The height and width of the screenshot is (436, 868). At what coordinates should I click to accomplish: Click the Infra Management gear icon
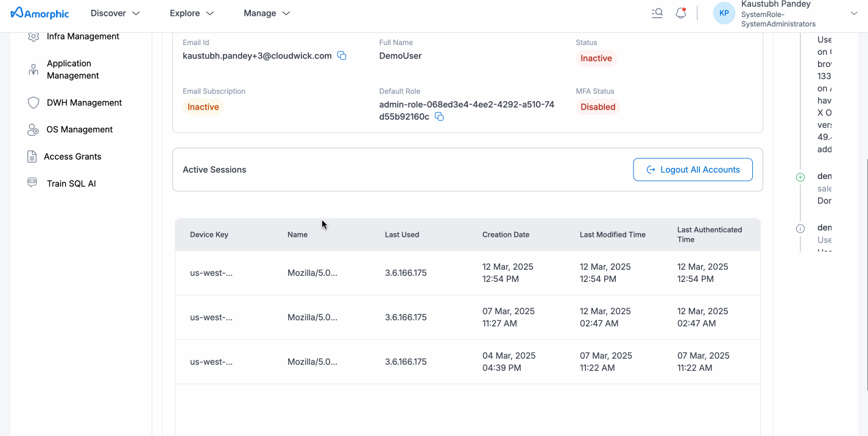tap(34, 37)
